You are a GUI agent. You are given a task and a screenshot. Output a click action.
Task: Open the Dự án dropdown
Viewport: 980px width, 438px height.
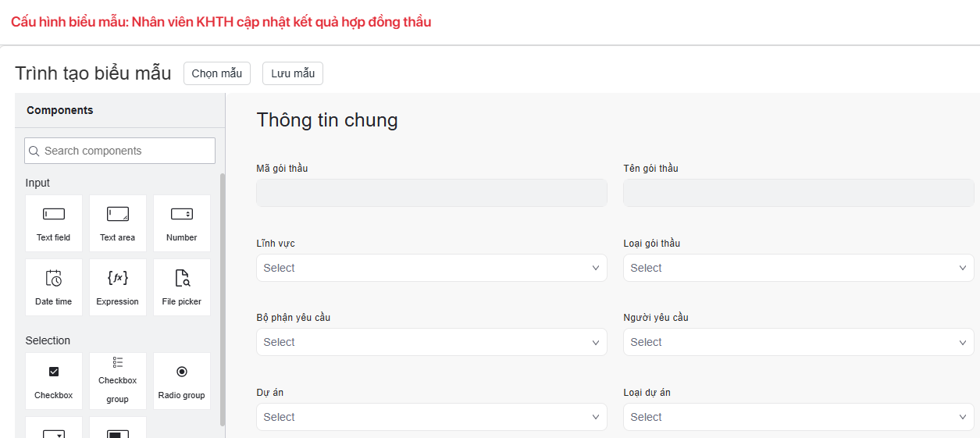(x=431, y=417)
